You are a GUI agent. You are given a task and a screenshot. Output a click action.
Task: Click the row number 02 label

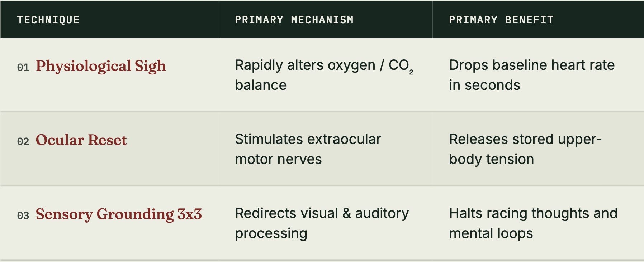23,142
